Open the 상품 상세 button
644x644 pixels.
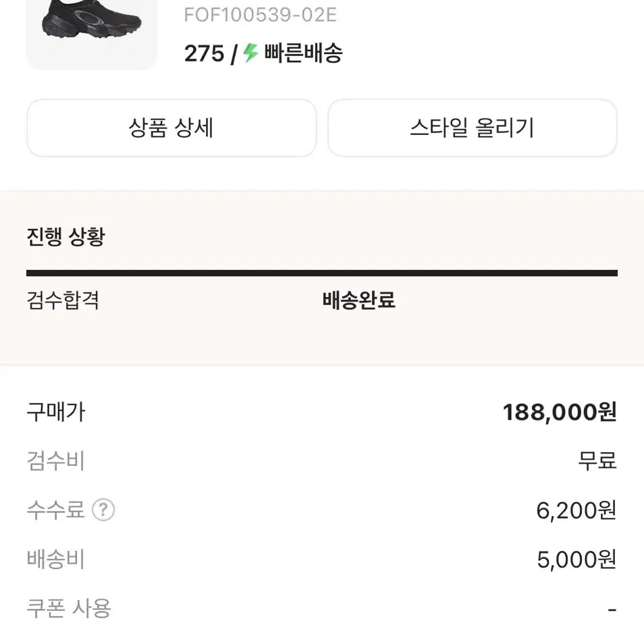[171, 128]
